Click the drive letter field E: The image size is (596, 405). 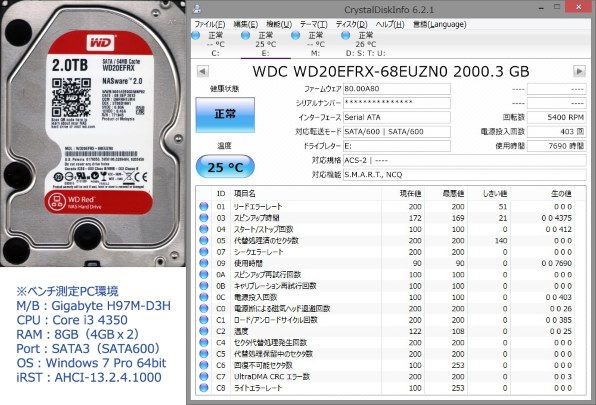[397, 146]
